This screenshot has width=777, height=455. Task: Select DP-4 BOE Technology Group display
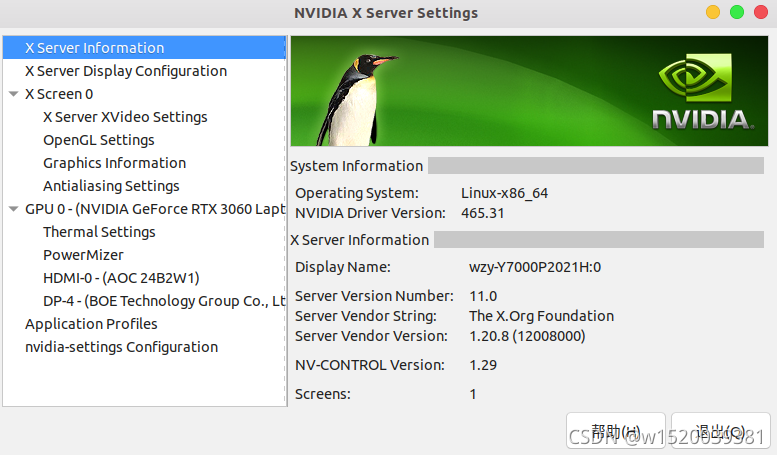tap(164, 301)
